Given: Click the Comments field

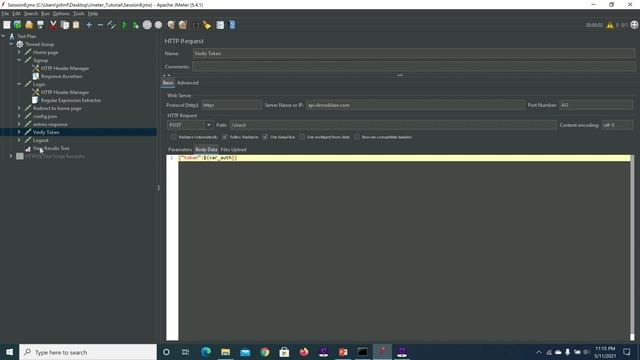Looking at the screenshot, I should (413, 67).
